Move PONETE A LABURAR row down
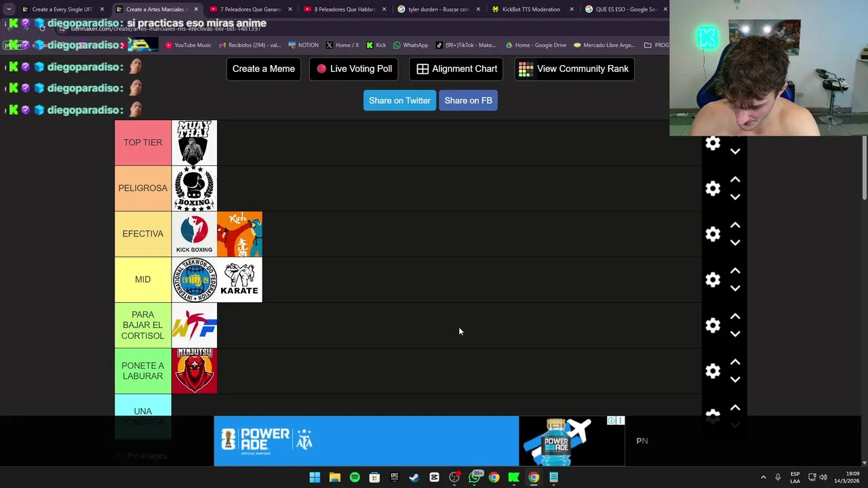 click(x=735, y=379)
